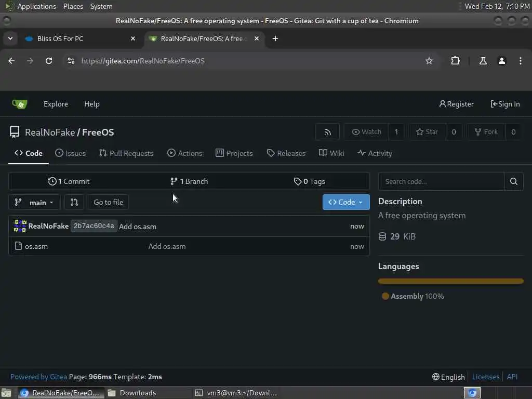
Task: Fork the FreeOS repository
Action: [x=486, y=132]
